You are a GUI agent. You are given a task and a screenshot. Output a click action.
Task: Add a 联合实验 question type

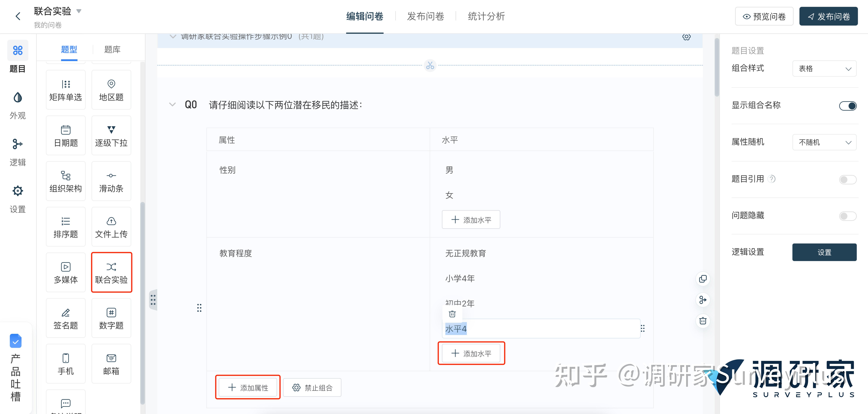111,272
